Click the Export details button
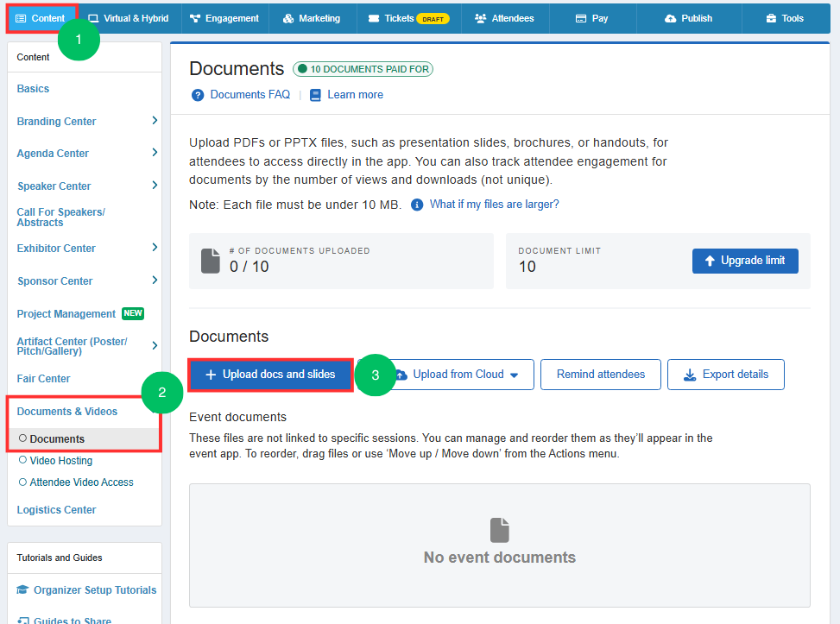The image size is (840, 624). point(726,375)
